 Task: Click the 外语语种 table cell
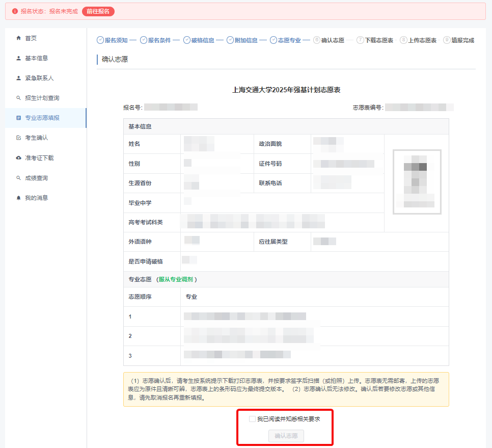click(x=152, y=242)
